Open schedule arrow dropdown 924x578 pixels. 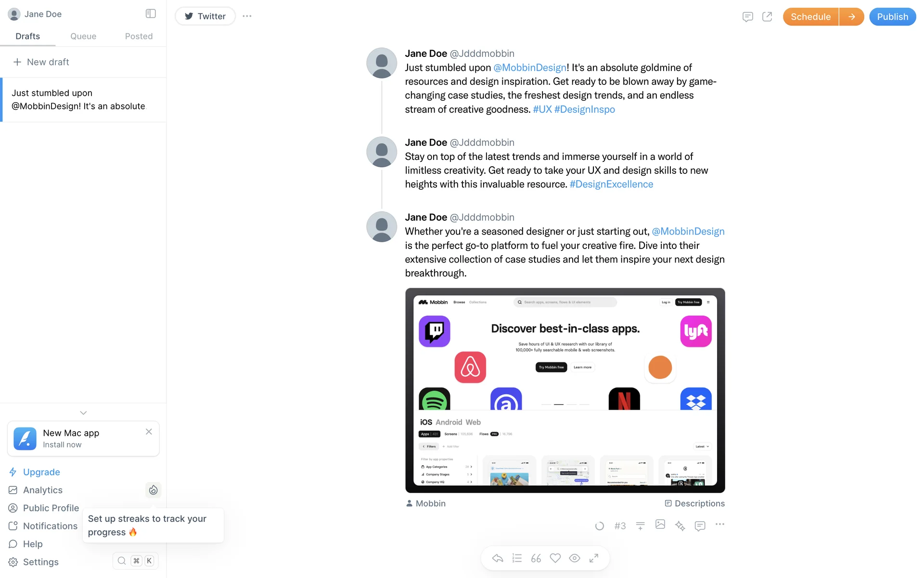tap(851, 17)
